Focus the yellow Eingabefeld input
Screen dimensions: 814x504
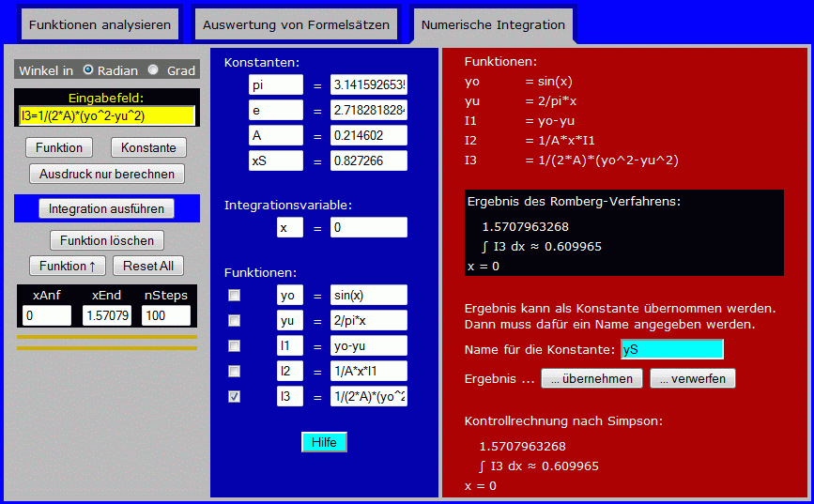[106, 115]
